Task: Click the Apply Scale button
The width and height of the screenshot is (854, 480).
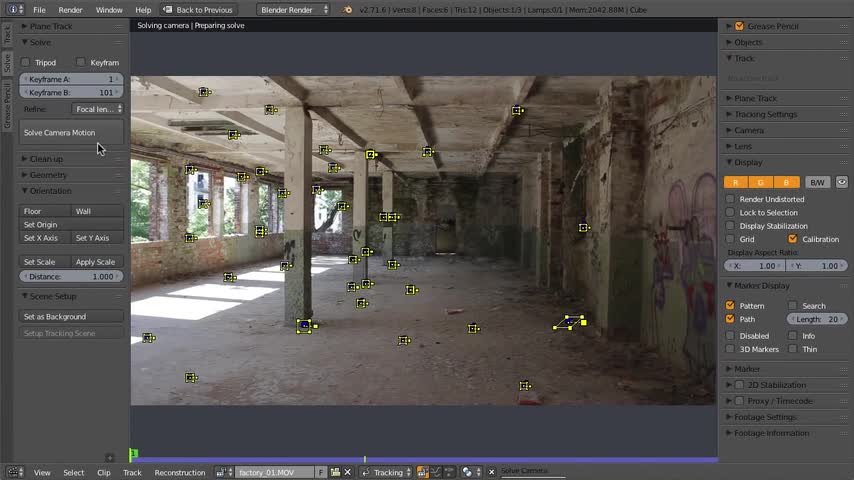Action: click(97, 262)
